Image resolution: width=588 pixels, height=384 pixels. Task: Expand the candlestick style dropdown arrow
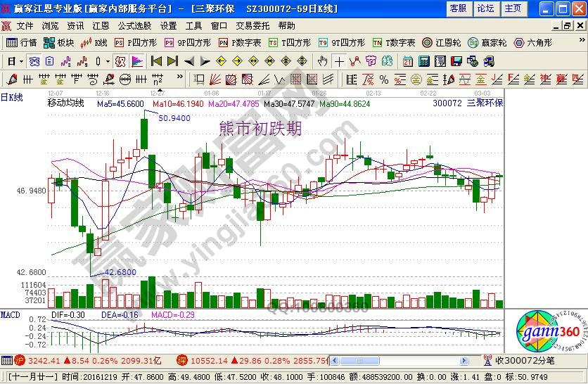[107, 61]
